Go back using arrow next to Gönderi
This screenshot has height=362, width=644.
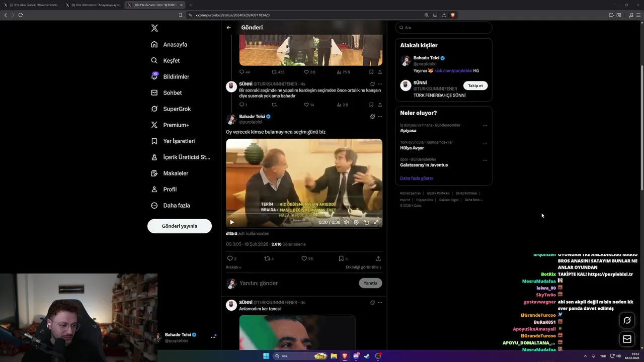click(x=228, y=28)
